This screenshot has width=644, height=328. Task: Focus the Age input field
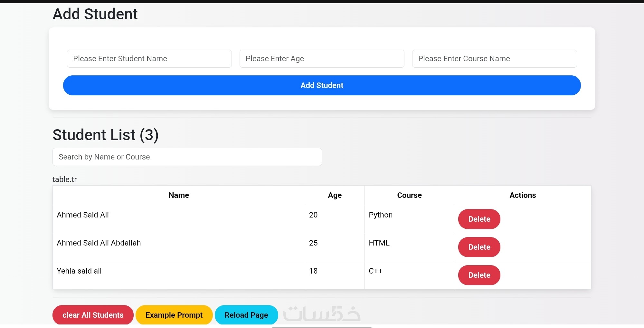click(x=322, y=59)
